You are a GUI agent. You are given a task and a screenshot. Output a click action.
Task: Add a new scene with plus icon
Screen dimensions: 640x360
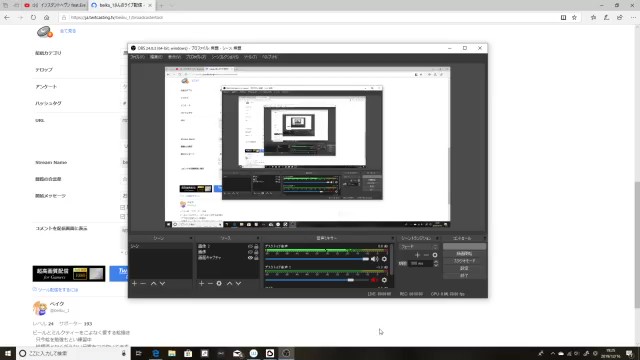tap(134, 283)
